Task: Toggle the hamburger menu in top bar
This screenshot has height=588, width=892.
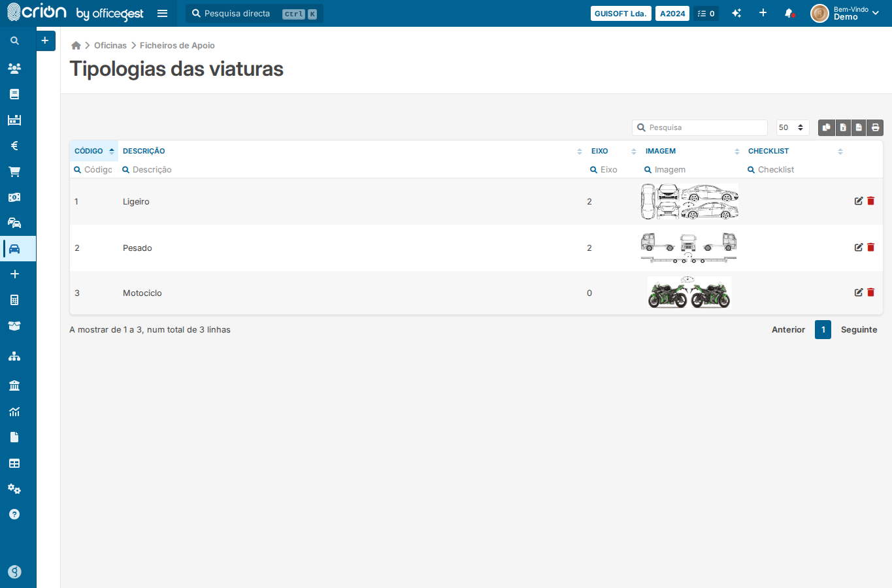Action: coord(163,13)
